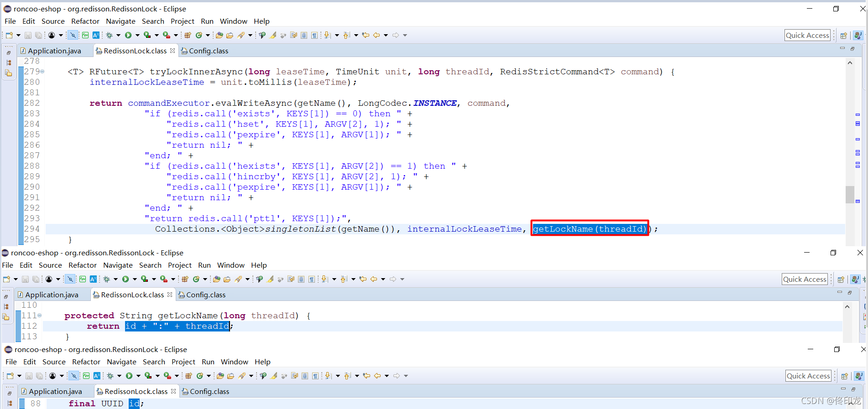This screenshot has height=409, width=868.
Task: Click Quick Access field in top window
Action: coord(807,35)
